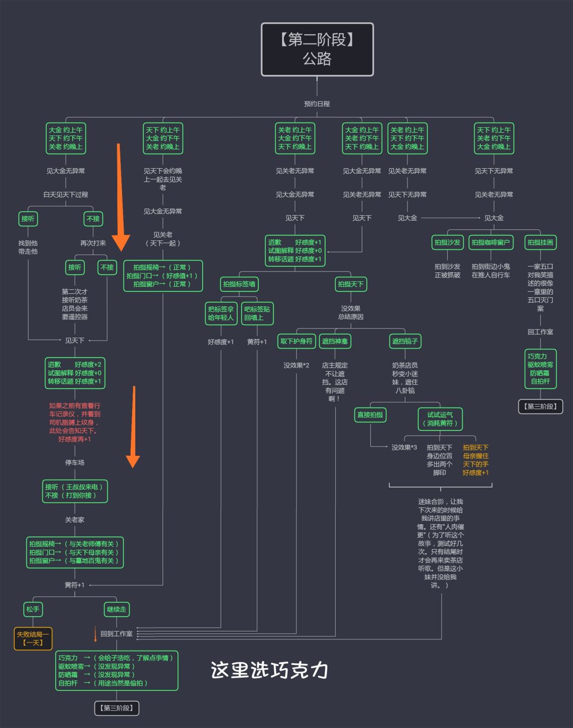The width and height of the screenshot is (573, 728).
Task: Click the 街边小鬼在推人自行车 text
Action: [x=491, y=271]
